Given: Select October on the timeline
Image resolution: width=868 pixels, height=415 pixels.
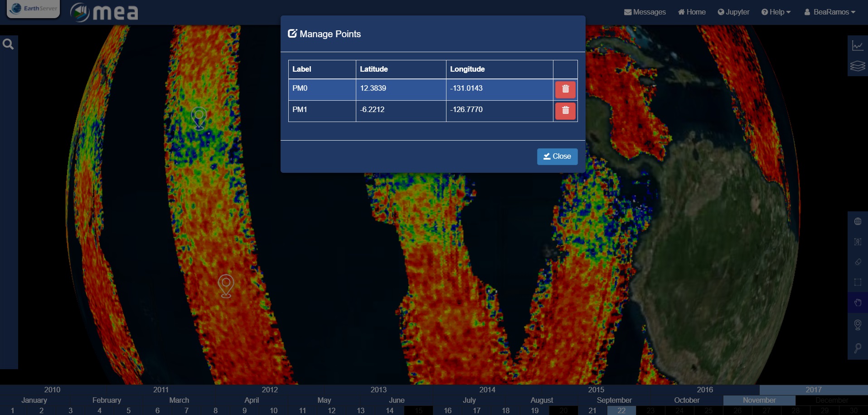Looking at the screenshot, I should pos(687,400).
